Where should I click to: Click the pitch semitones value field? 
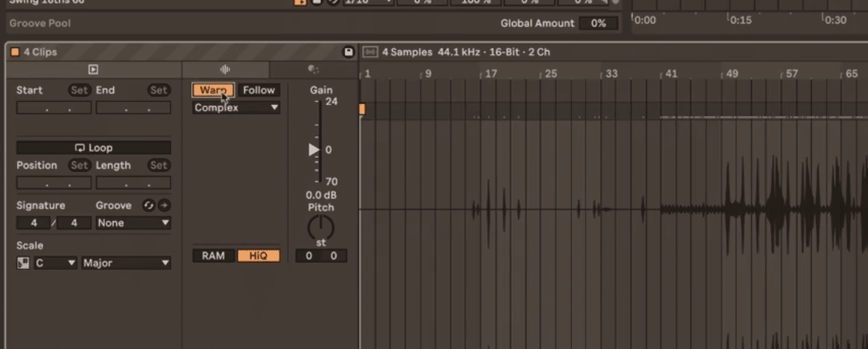point(309,256)
